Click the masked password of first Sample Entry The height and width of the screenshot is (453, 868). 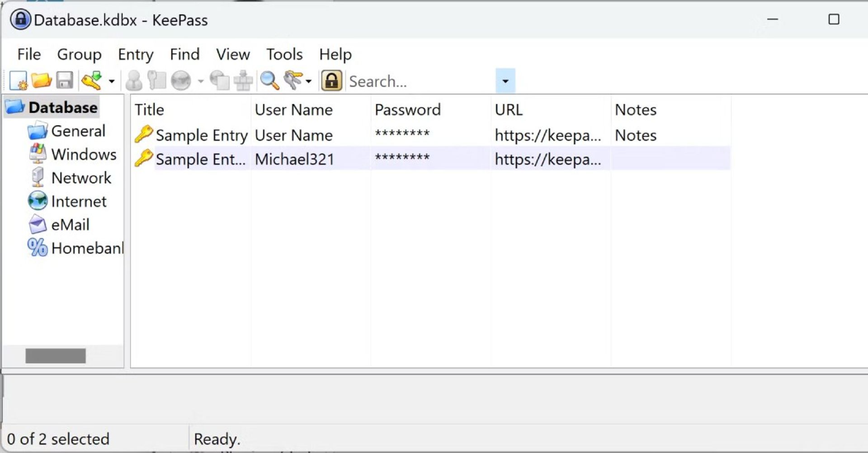click(x=402, y=134)
